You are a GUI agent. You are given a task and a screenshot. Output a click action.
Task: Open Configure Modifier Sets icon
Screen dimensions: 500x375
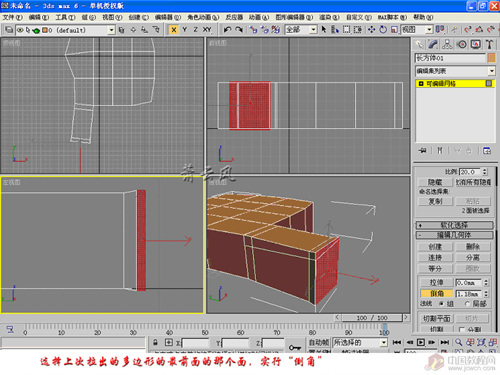click(x=487, y=151)
